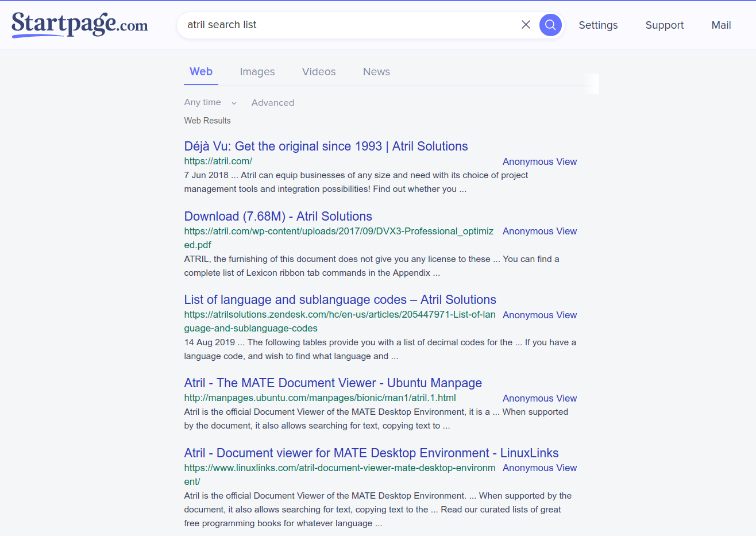Open Mail in the top bar
The image size is (756, 536).
pyautogui.click(x=721, y=25)
